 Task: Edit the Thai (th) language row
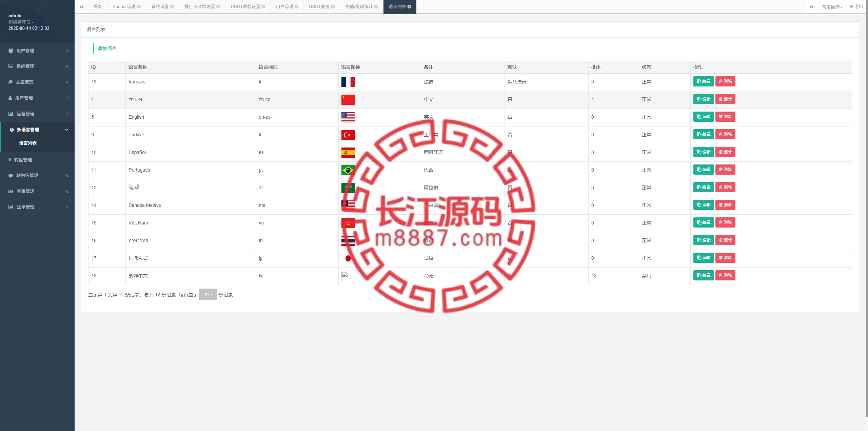[x=704, y=240]
